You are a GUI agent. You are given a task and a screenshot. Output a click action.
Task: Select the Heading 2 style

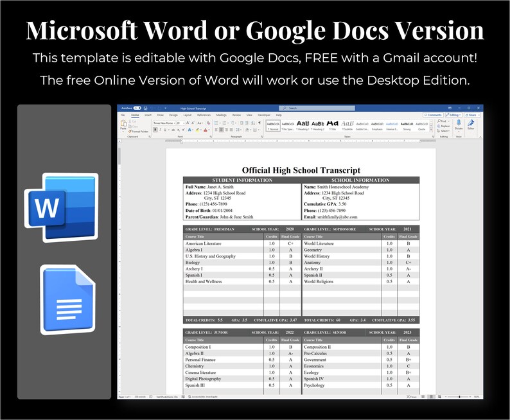point(318,125)
